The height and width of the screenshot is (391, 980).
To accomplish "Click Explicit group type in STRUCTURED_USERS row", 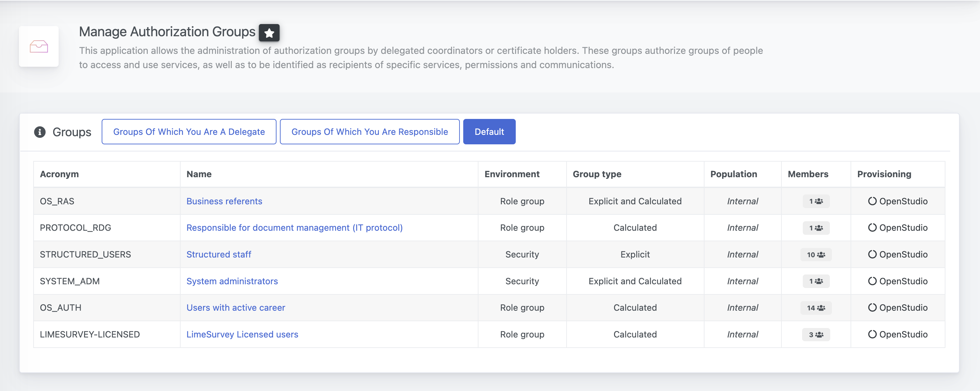I will click(635, 254).
